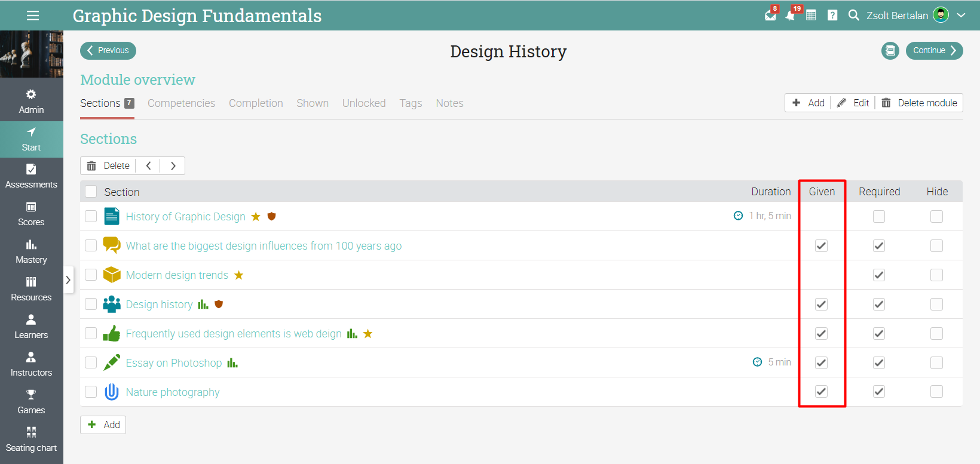Screen dimensions: 980x464
Task: Toggle Required for History of Graphic Design
Action: pyautogui.click(x=879, y=216)
